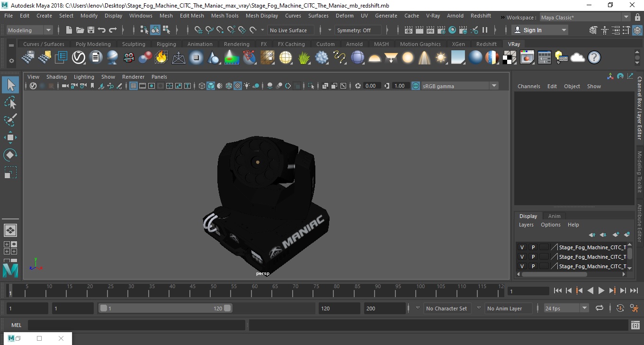Create a V-Ray sphere light
Screen dimensions: 644x345
(x=407, y=58)
